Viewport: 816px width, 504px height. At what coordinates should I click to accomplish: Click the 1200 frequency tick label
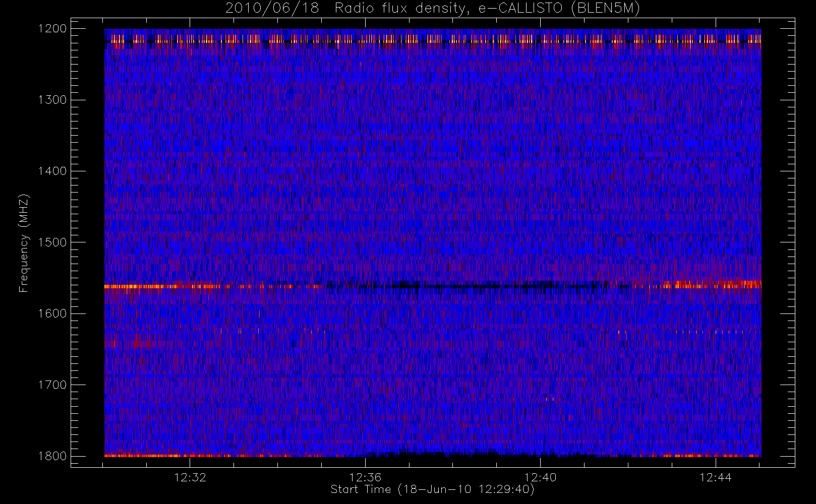click(53, 29)
